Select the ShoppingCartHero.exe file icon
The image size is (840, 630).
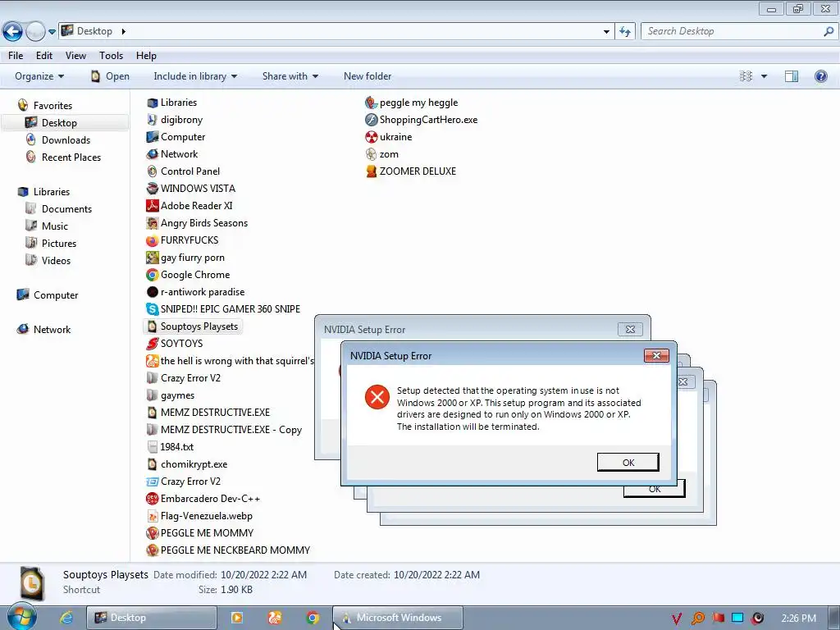click(x=372, y=120)
